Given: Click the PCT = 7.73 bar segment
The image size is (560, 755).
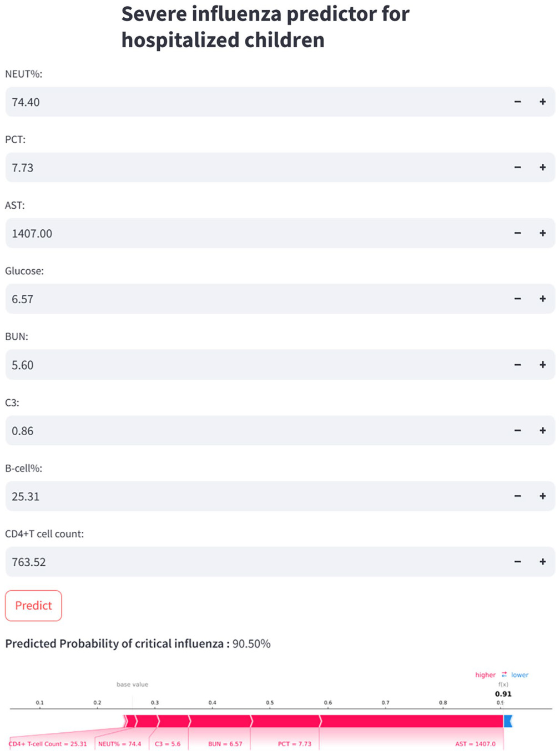Looking at the screenshot, I should point(286,721).
